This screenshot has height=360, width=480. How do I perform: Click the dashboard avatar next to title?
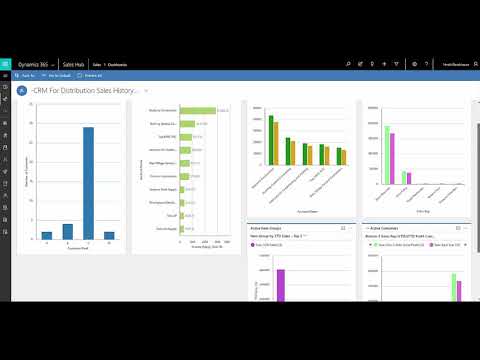coord(22,90)
